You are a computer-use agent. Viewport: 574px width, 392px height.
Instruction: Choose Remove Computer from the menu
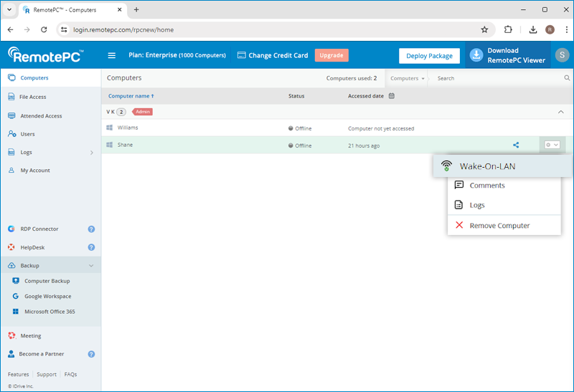pyautogui.click(x=499, y=225)
